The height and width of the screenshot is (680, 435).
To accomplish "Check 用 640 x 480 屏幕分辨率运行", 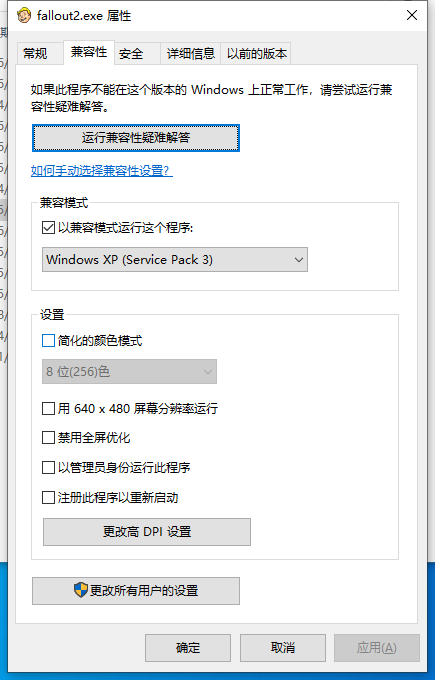I will point(48,409).
